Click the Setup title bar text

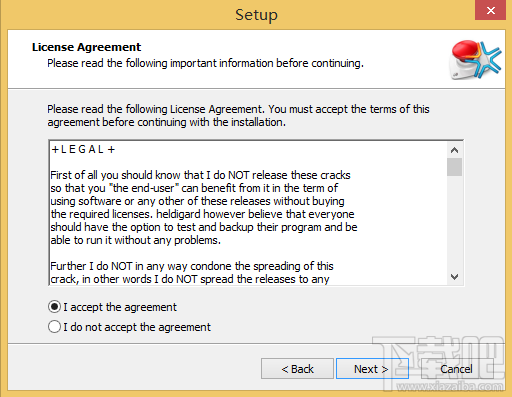256,15
